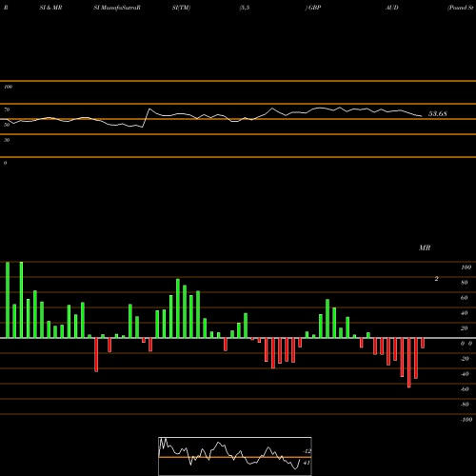
Task: Click the MR axis label -20
Action: pos(465,359)
